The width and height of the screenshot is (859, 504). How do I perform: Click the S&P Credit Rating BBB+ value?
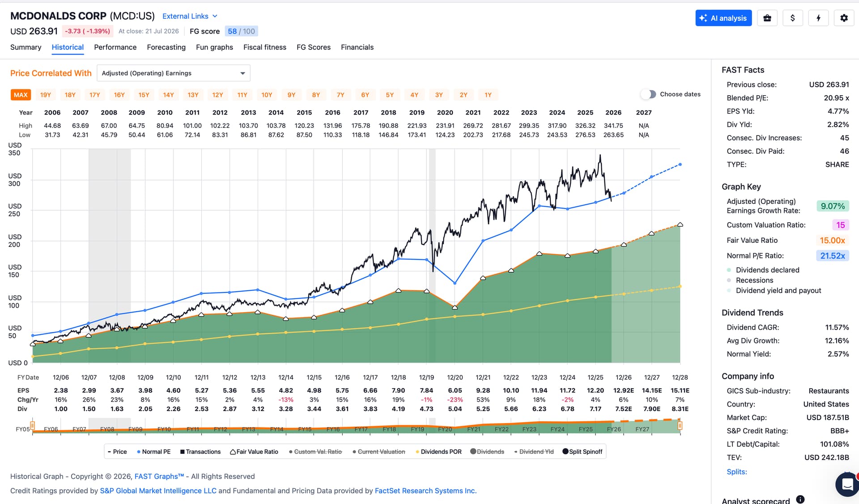click(840, 431)
